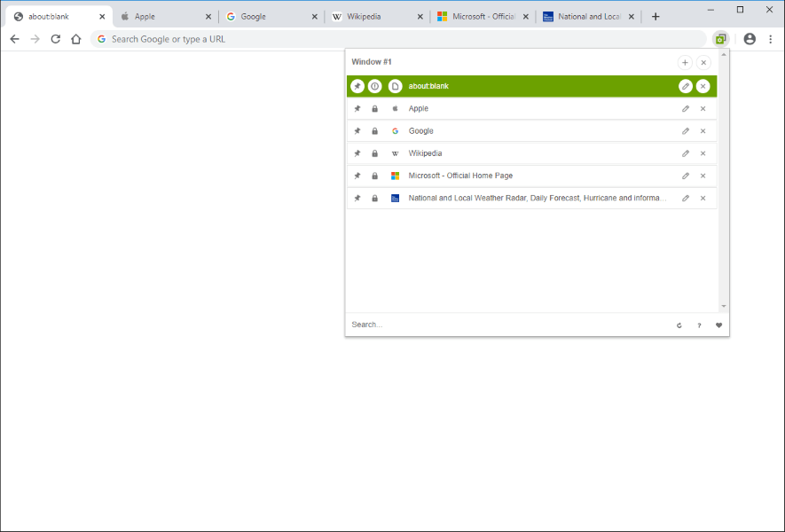Click the Wikipedia favicon in the list

coord(395,153)
